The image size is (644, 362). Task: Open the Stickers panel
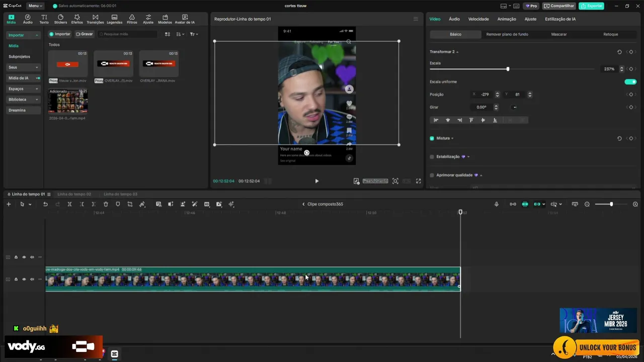click(60, 19)
